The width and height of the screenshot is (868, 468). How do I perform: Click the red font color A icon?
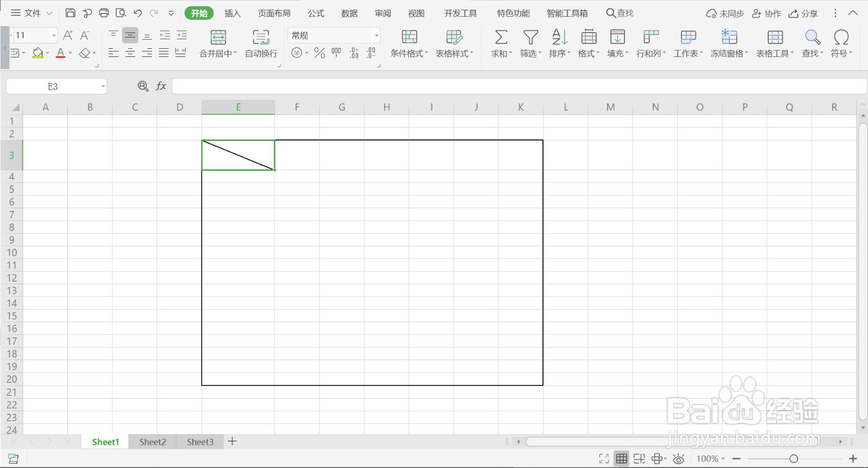click(61, 53)
